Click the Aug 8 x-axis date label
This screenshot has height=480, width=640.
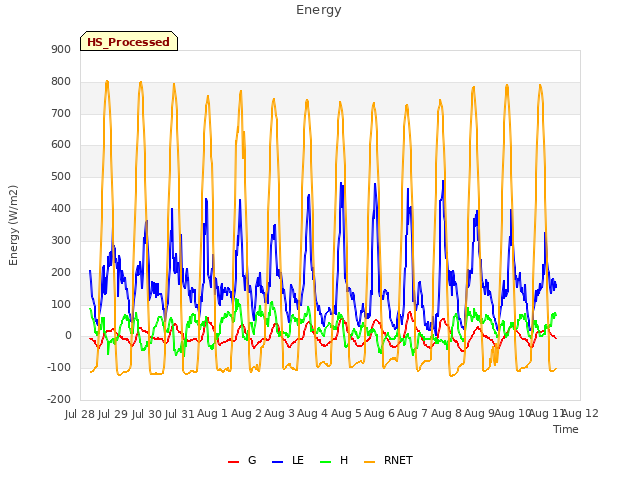point(446,413)
